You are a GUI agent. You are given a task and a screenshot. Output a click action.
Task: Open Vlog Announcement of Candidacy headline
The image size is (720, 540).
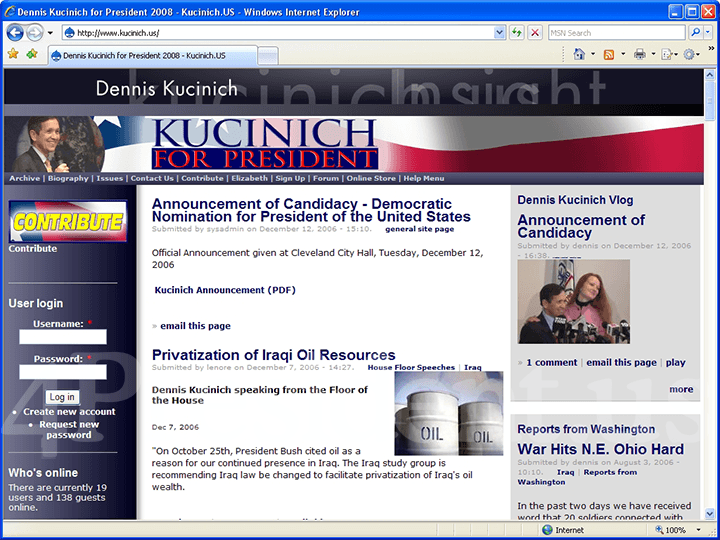pyautogui.click(x=581, y=226)
